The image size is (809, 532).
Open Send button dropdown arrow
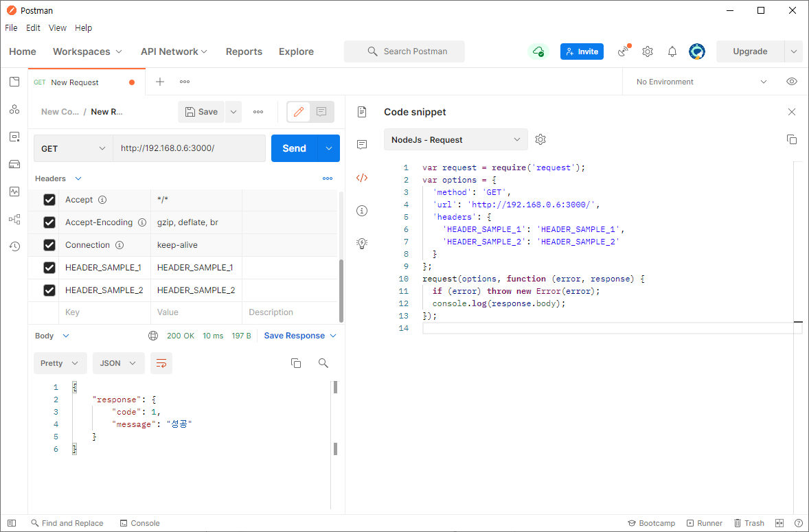click(x=329, y=148)
